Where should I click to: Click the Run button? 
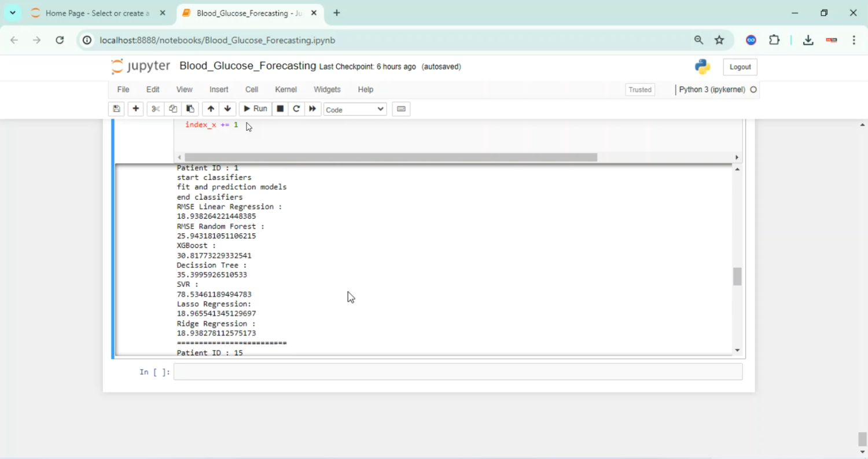point(255,109)
